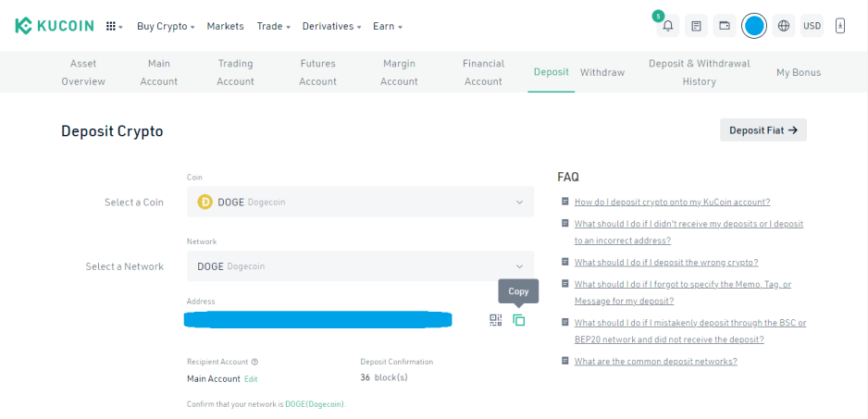Screen dimensions: 868x419
Task: Click Recipient Account help icon
Action: 254,362
